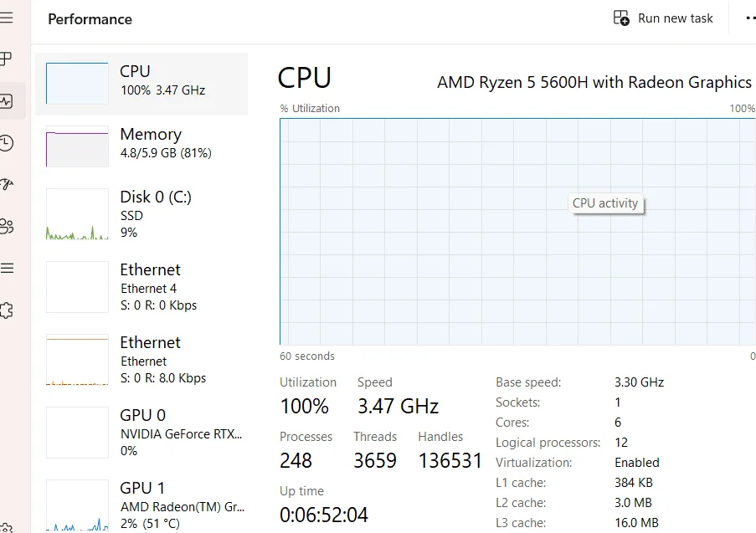Click the % Utilization graph label
Screen dimensions: 756x533
point(310,109)
